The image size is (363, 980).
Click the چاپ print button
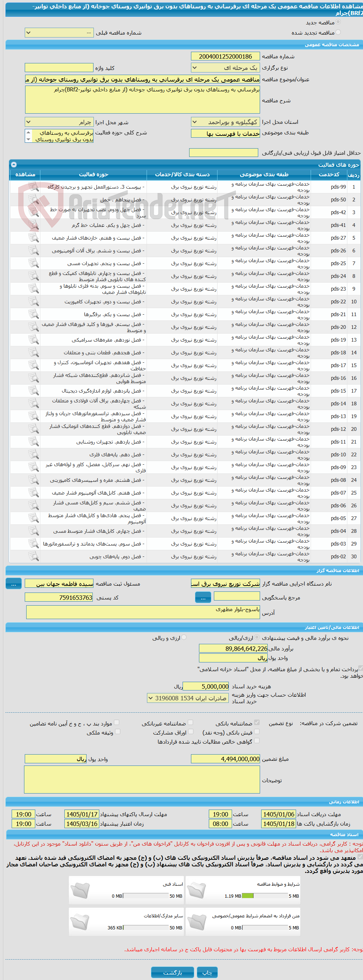pos(207,972)
